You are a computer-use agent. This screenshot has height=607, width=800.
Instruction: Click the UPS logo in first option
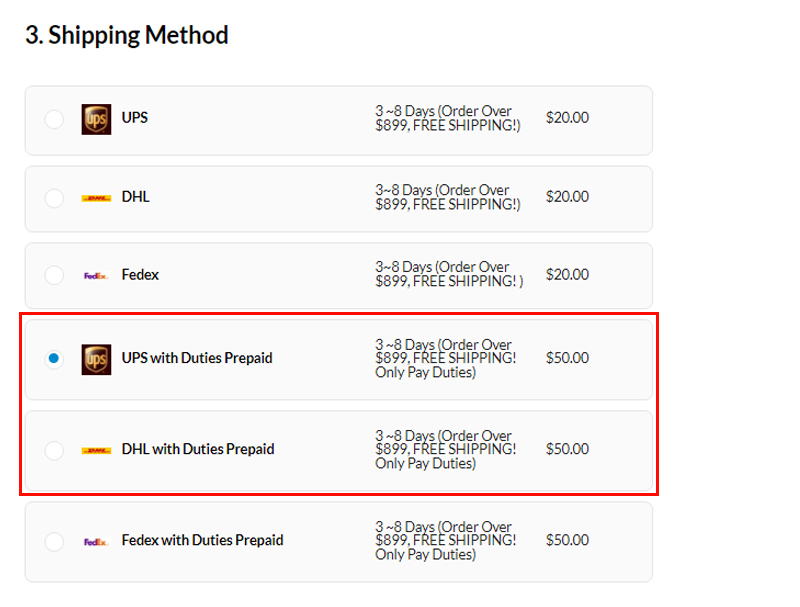pyautogui.click(x=96, y=119)
